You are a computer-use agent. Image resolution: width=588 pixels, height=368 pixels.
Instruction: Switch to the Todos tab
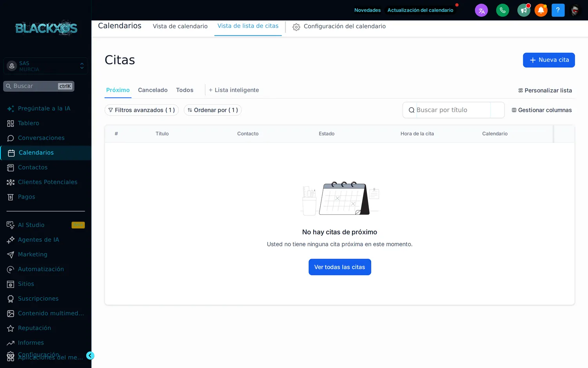click(185, 90)
